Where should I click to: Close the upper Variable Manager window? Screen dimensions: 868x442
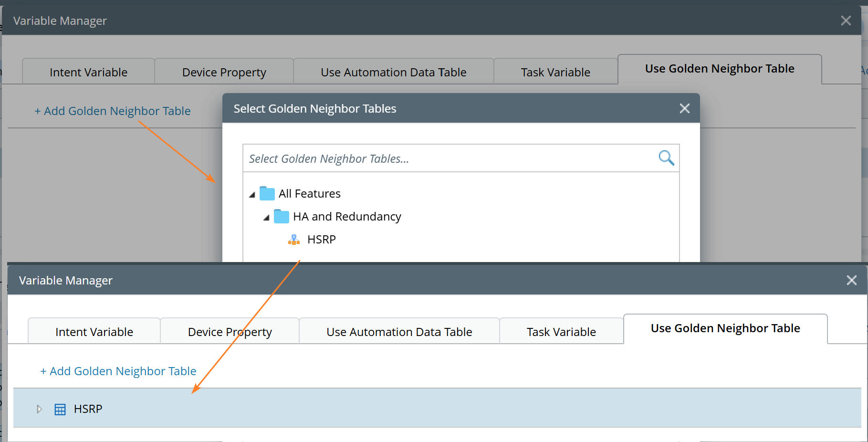click(x=846, y=21)
